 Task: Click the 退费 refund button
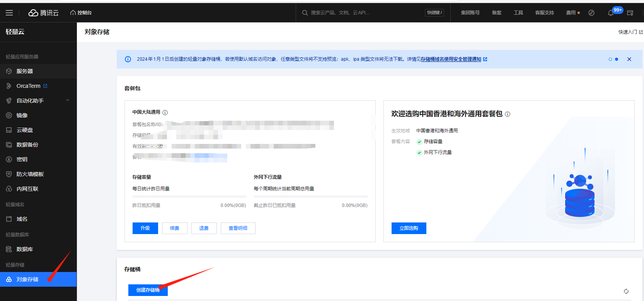pyautogui.click(x=204, y=228)
